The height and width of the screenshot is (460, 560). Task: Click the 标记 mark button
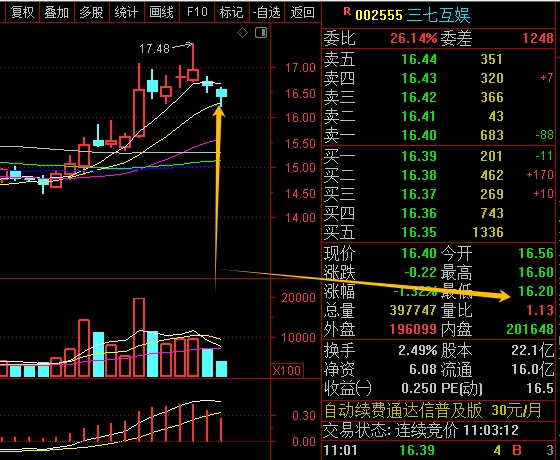point(231,12)
